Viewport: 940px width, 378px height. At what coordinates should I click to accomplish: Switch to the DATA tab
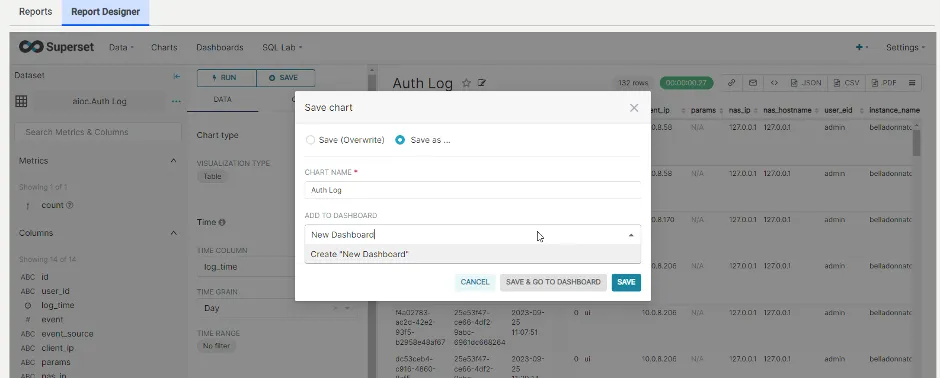[222, 99]
